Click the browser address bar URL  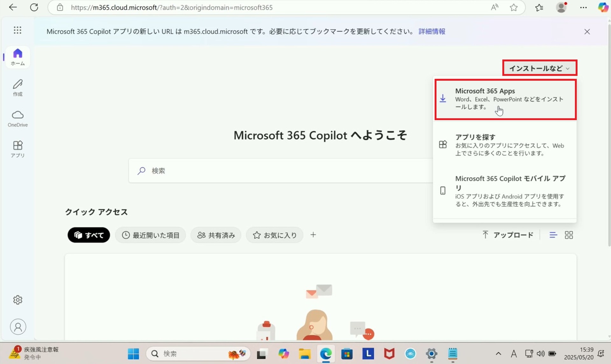tap(172, 7)
